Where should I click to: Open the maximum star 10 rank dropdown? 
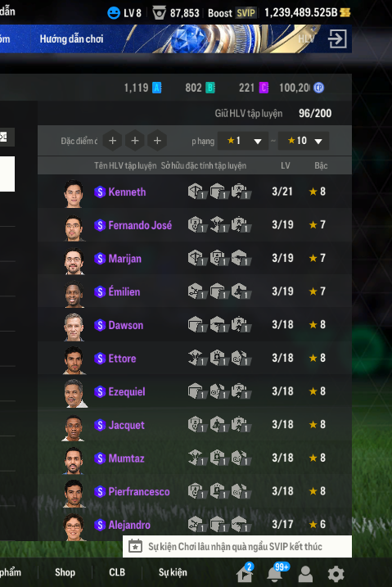[304, 141]
